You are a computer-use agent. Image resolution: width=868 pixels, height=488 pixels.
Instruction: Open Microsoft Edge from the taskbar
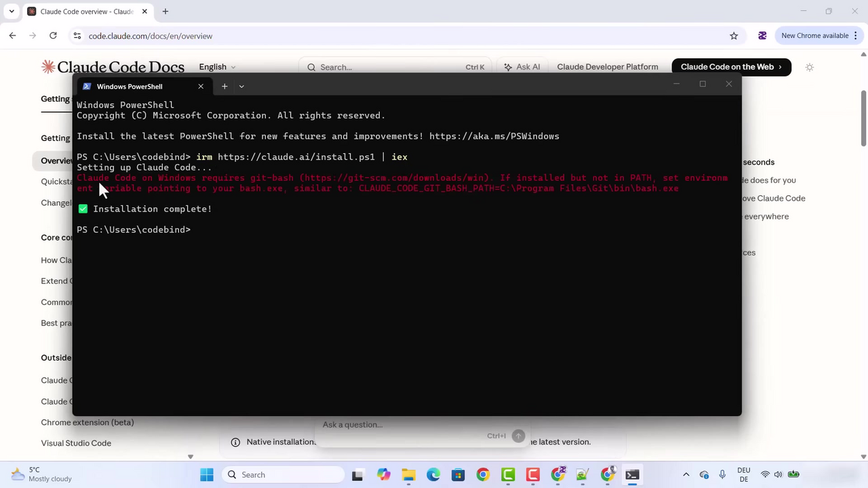pyautogui.click(x=433, y=475)
